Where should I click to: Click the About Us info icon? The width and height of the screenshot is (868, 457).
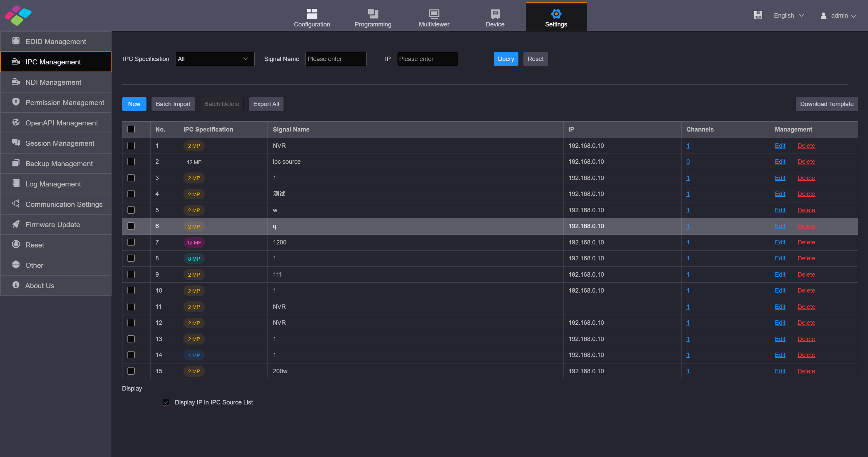(16, 285)
